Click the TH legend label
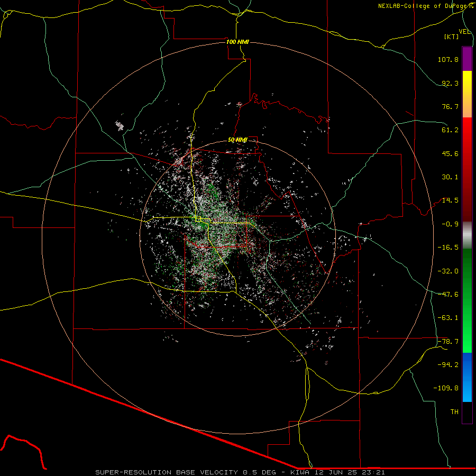 (454, 411)
